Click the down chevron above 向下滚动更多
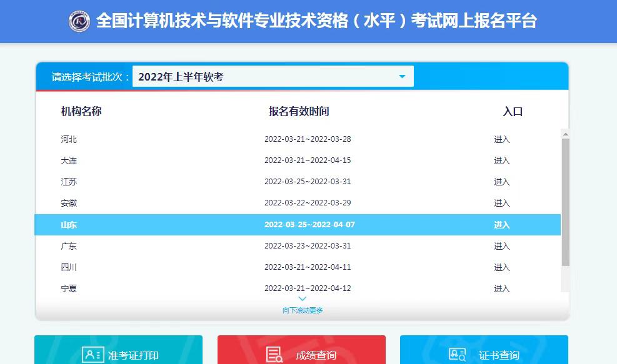617x364 pixels. coord(303,299)
